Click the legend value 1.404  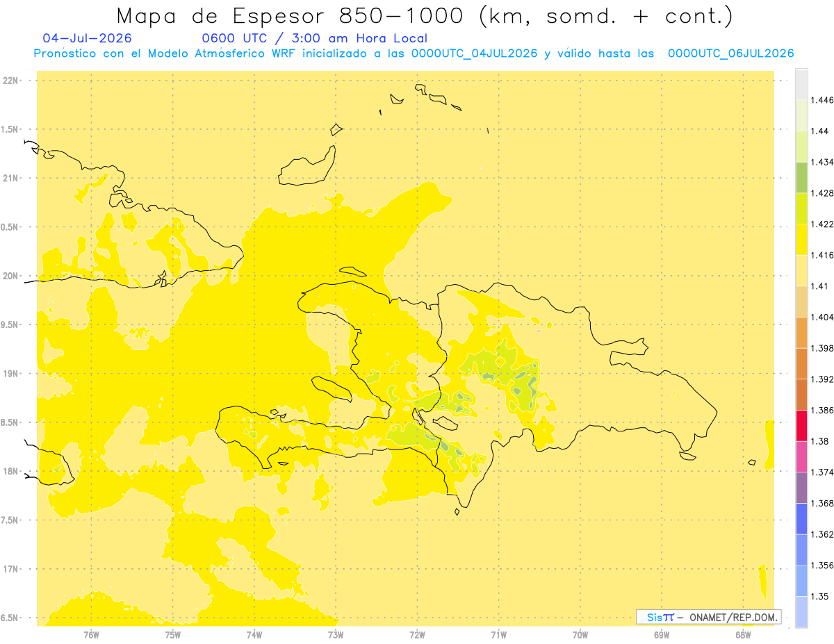click(821, 317)
